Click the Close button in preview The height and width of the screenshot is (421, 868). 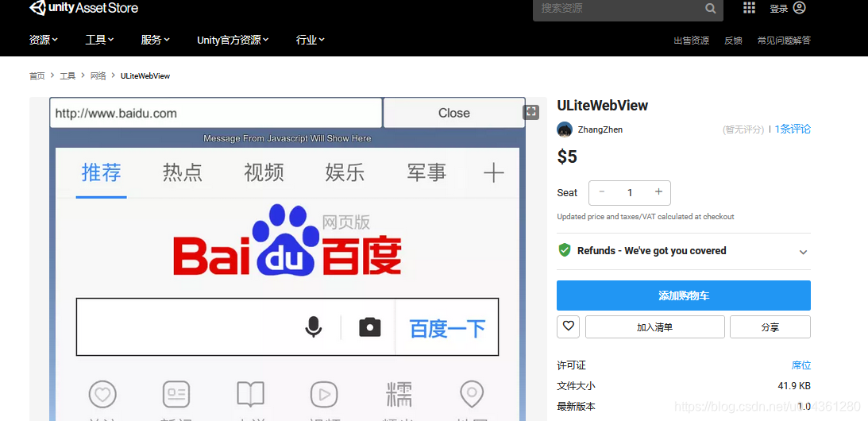tap(454, 113)
